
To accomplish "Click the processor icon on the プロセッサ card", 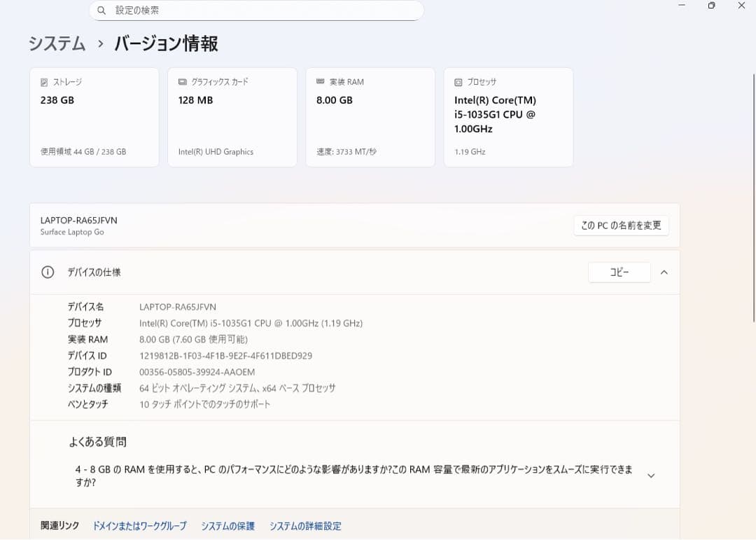I will (458, 81).
